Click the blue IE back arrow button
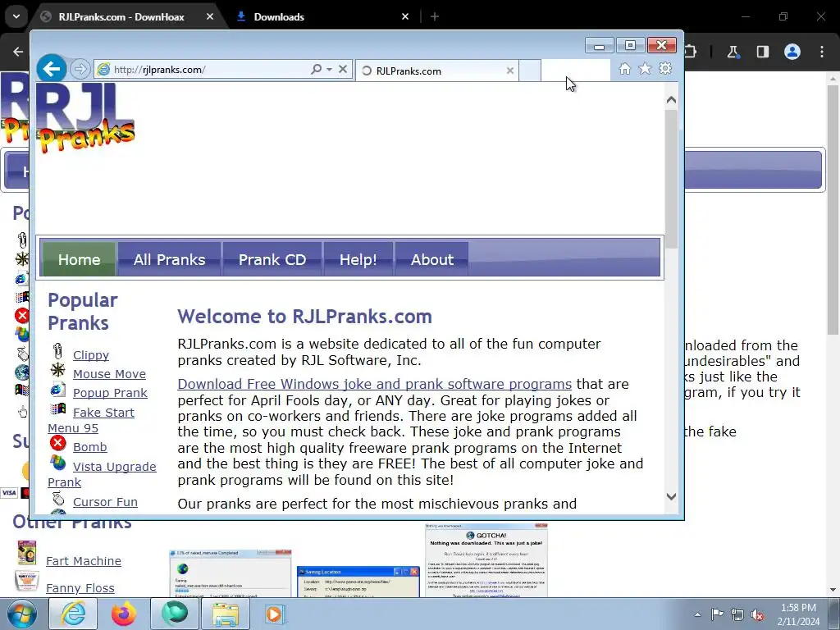Screen dimensions: 840x630 tap(52, 69)
